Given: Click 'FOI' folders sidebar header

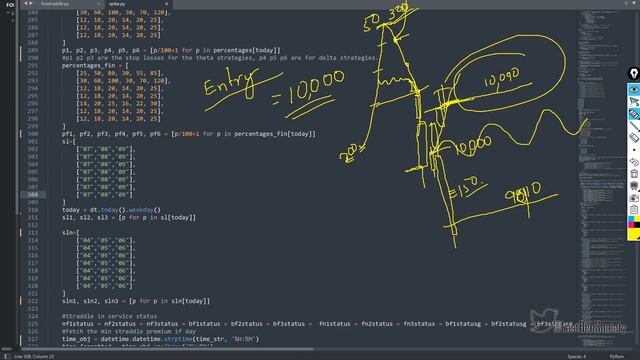Looking at the screenshot, I should click(10, 5).
